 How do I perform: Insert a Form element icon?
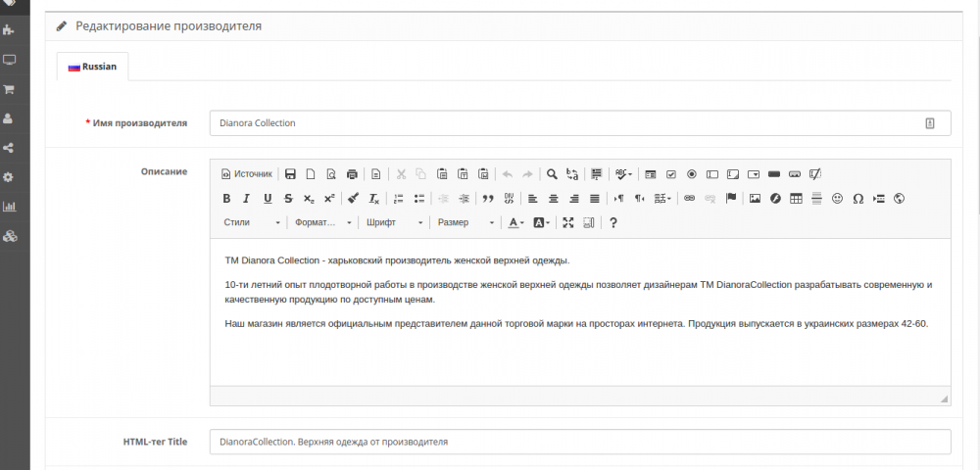click(x=651, y=174)
